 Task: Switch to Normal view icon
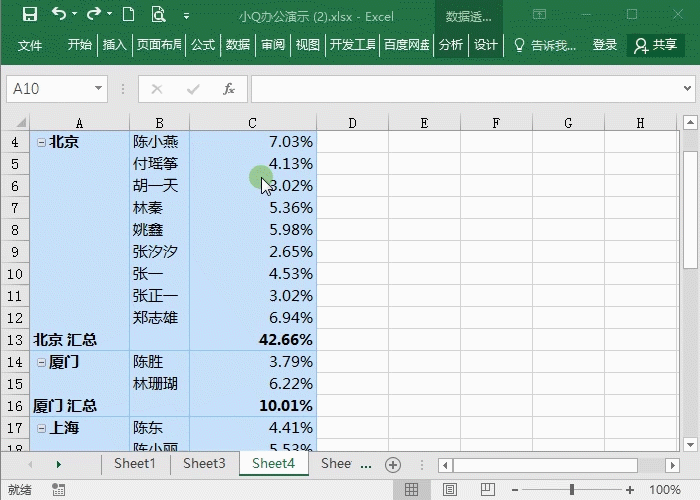click(x=411, y=490)
